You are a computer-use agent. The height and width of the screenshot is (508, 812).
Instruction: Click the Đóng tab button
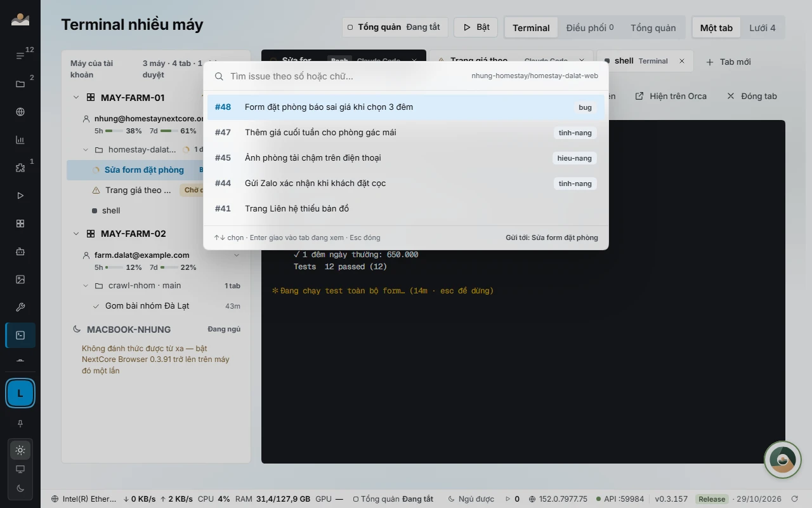(x=752, y=96)
